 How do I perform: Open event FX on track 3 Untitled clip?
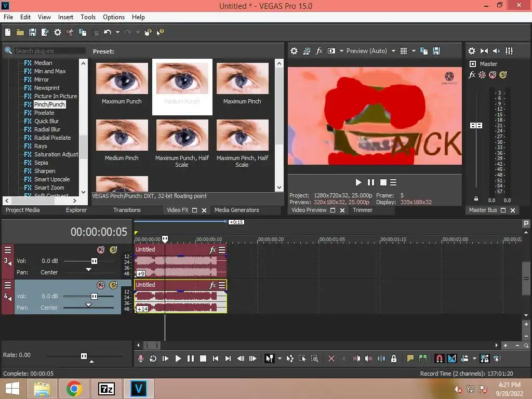212,250
